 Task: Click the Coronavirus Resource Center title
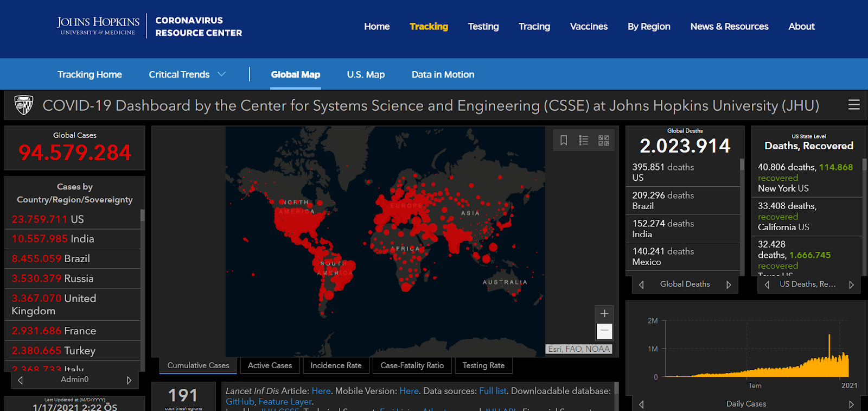click(199, 26)
